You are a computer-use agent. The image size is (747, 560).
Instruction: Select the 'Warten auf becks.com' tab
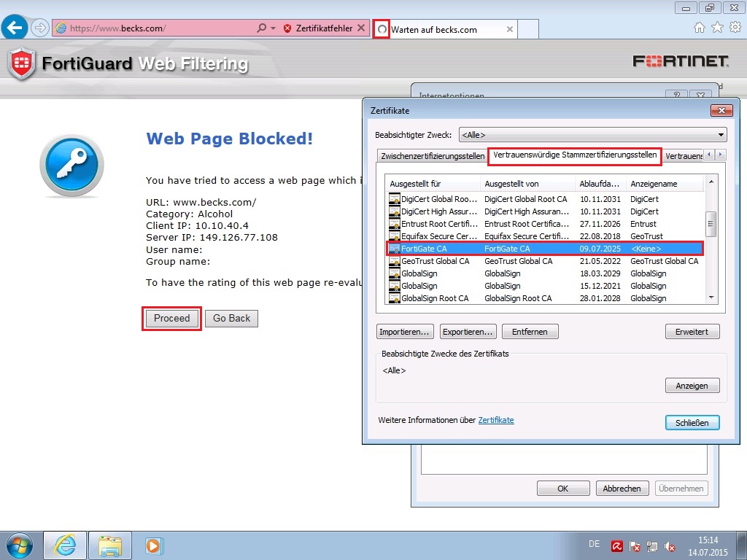point(444,29)
